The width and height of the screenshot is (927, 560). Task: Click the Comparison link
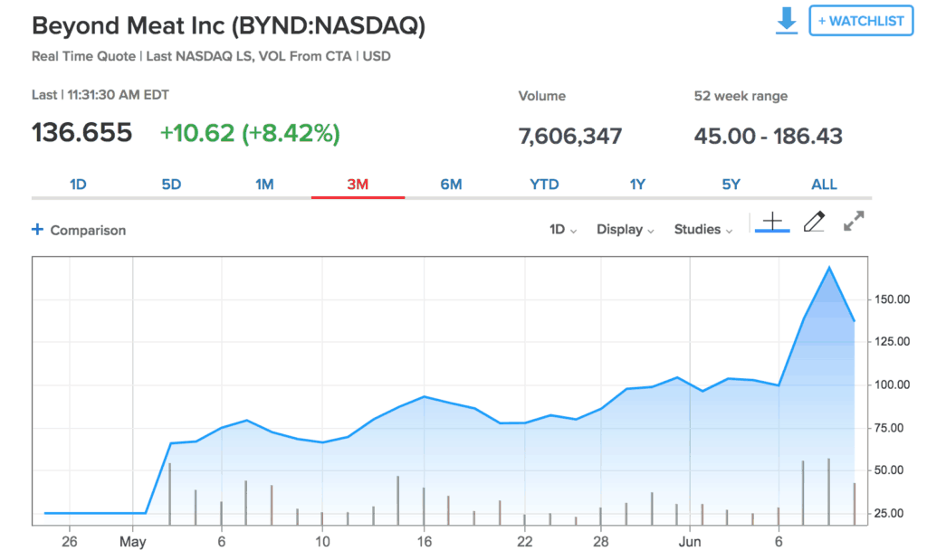88,231
